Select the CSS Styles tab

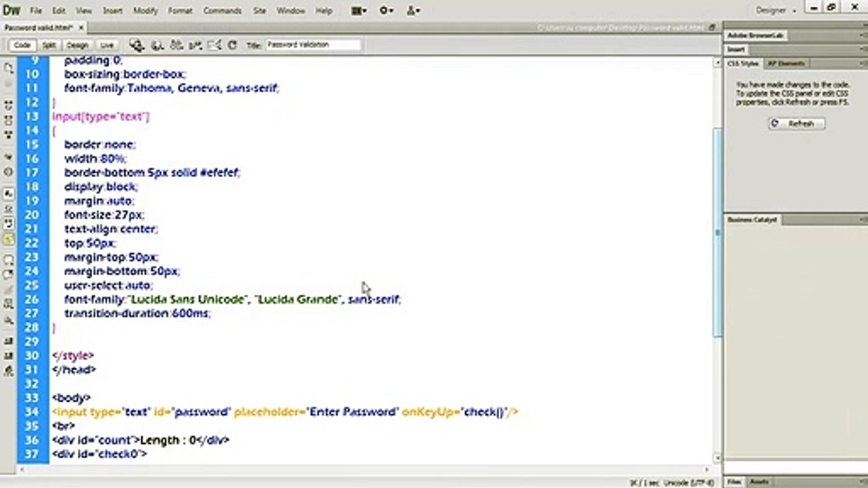point(743,64)
